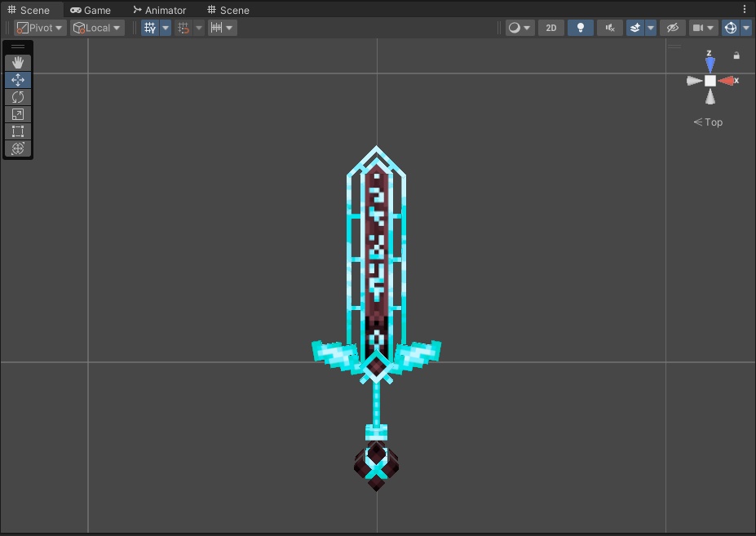756x536 pixels.
Task: Toggle scene audio mute
Action: coord(610,28)
